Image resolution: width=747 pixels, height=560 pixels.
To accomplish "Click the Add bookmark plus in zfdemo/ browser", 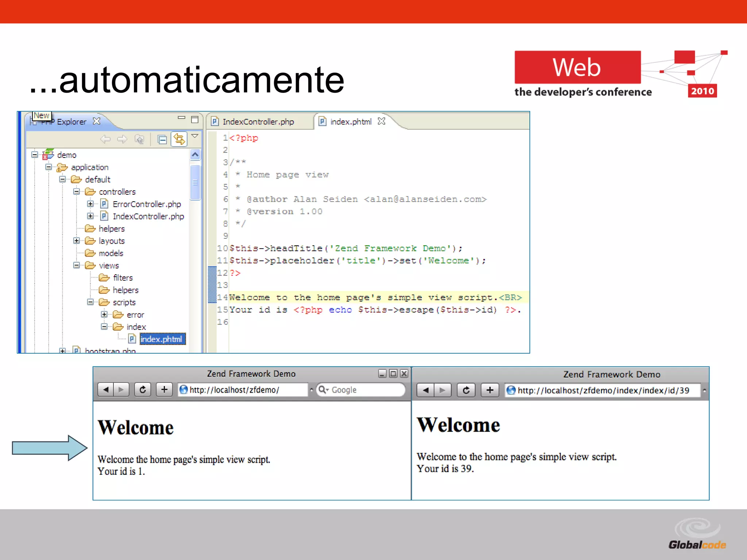I will pos(164,390).
